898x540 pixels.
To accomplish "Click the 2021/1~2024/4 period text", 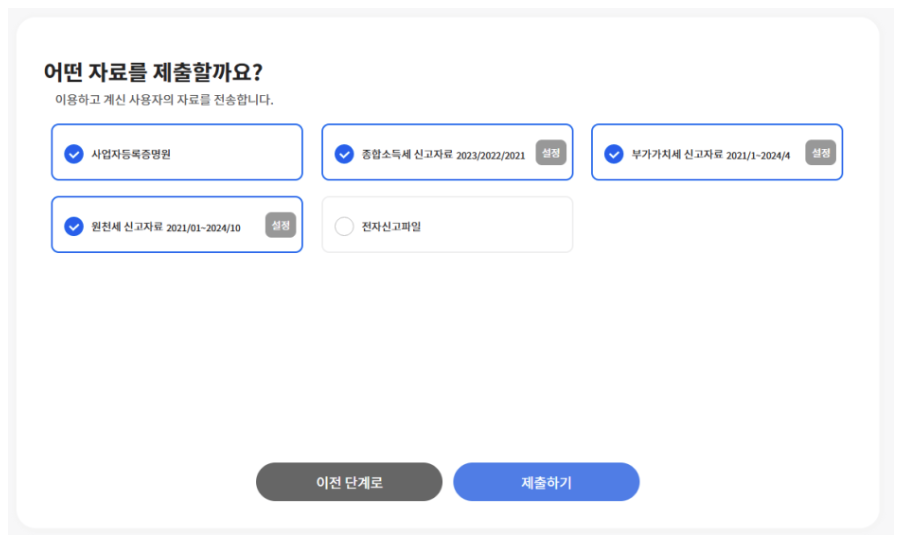I will [758, 156].
